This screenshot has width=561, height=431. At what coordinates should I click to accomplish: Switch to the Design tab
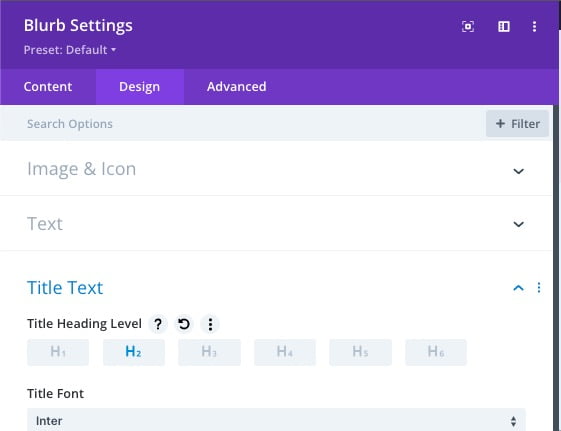140,87
